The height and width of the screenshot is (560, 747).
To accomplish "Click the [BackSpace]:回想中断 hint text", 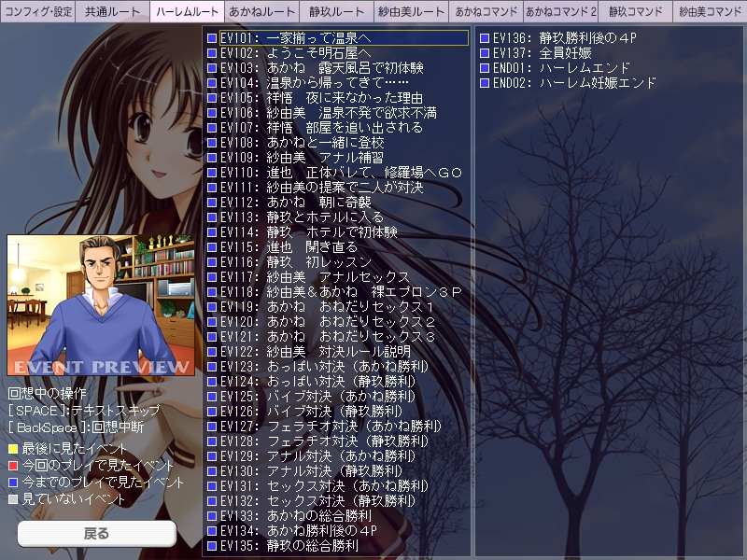I will 76,427.
